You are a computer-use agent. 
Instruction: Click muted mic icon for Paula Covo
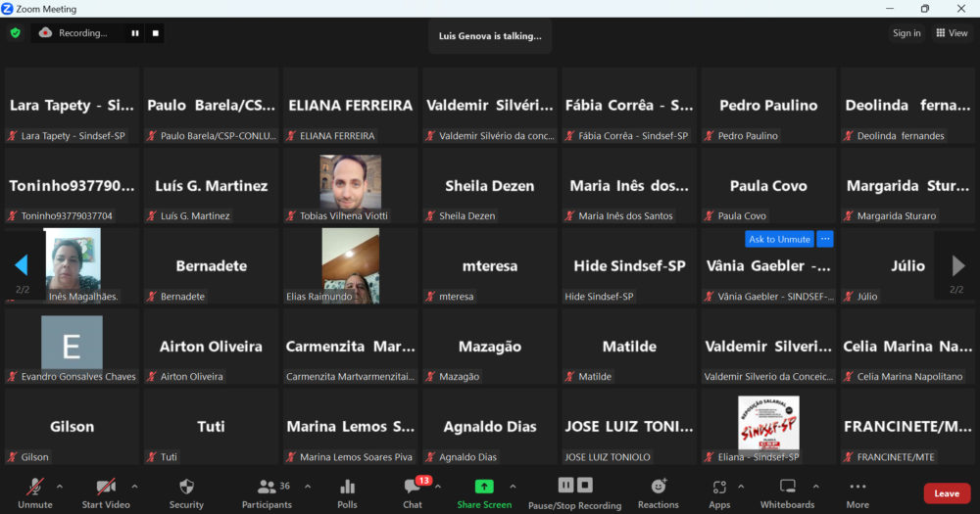(x=709, y=216)
